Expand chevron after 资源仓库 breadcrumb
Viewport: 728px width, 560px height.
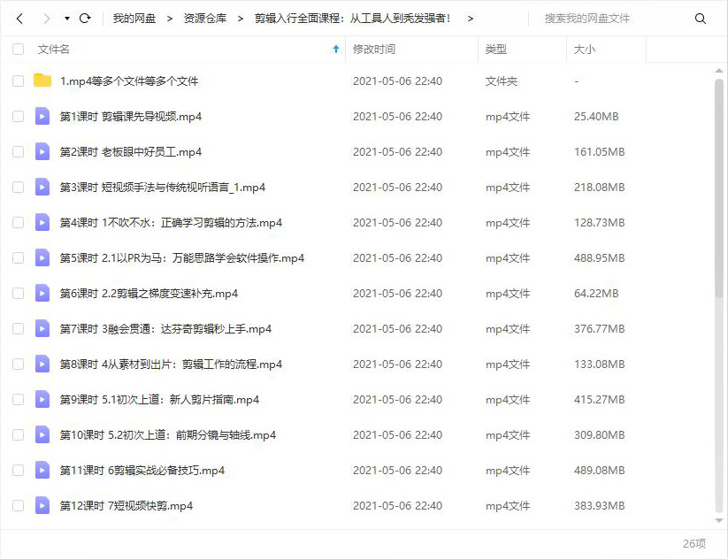tap(240, 19)
